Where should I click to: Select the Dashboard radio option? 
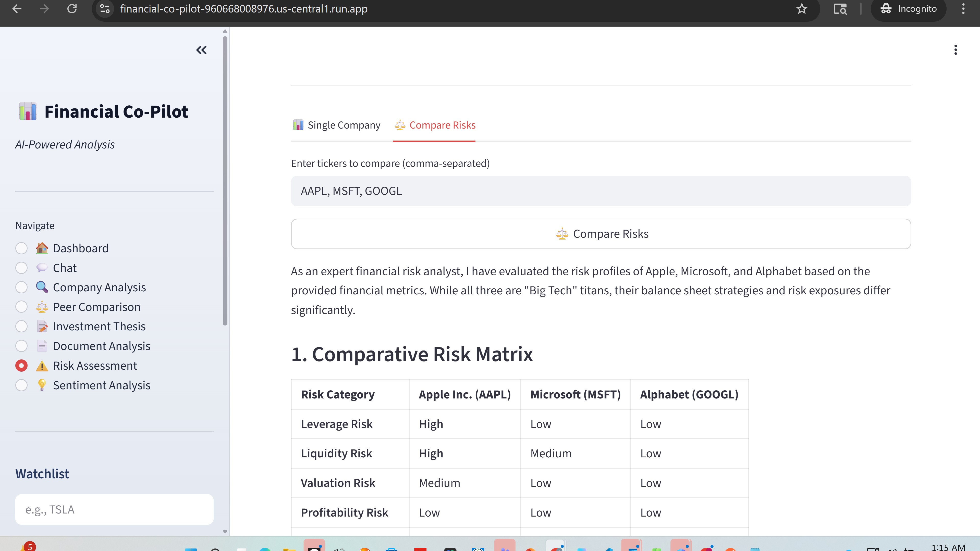[21, 248]
